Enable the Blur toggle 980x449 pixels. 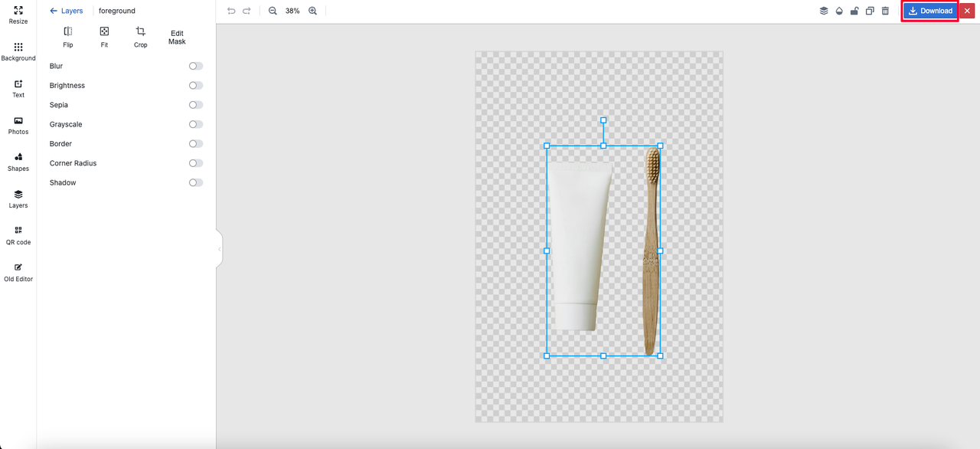196,66
